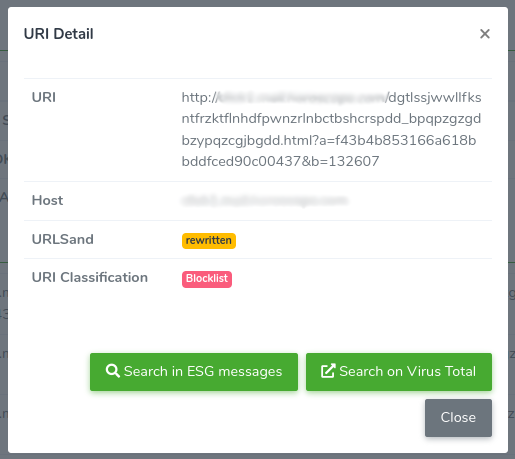Click the yellow rewritten badge

(209, 241)
